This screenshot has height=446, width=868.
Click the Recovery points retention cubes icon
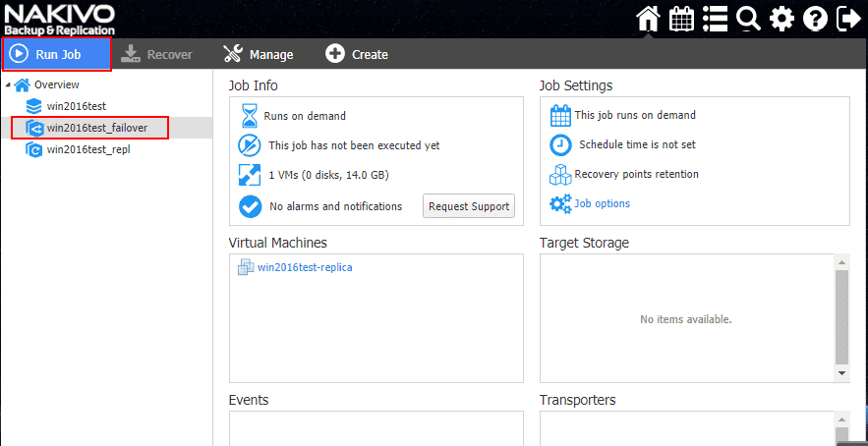pyautogui.click(x=560, y=174)
